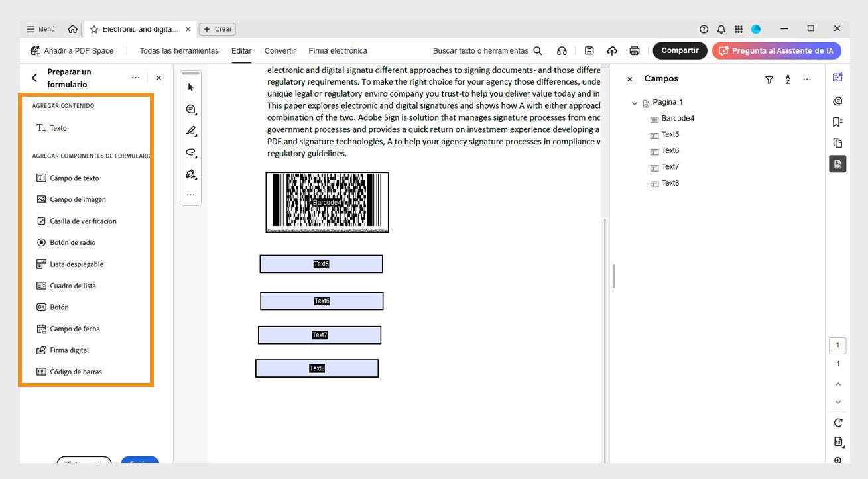Star the Electronic and digital document tab

coord(94,29)
